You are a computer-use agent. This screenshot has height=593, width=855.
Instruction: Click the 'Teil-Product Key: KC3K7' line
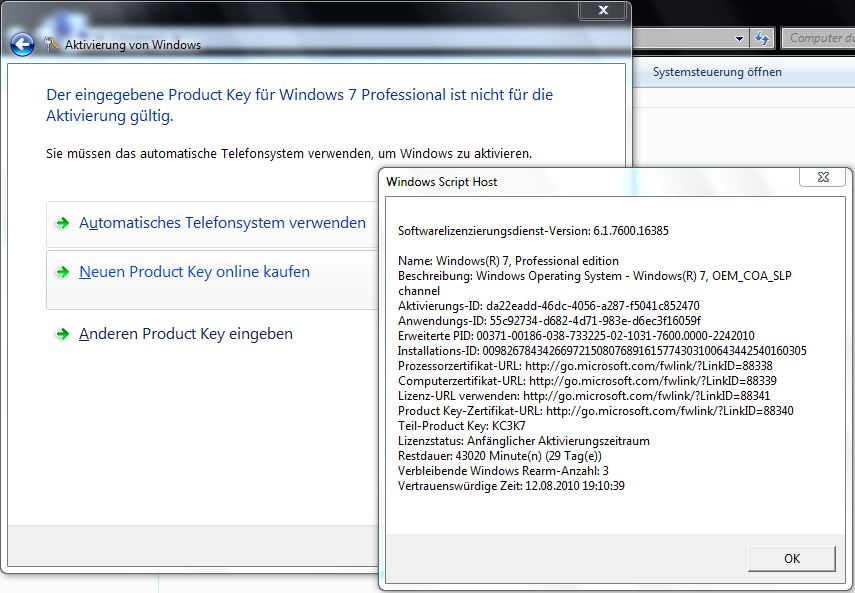point(462,426)
